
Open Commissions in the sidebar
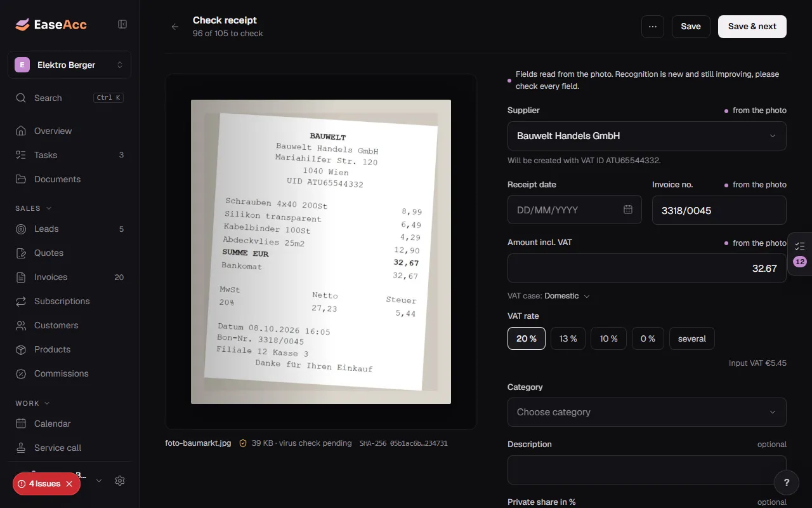[69, 373]
